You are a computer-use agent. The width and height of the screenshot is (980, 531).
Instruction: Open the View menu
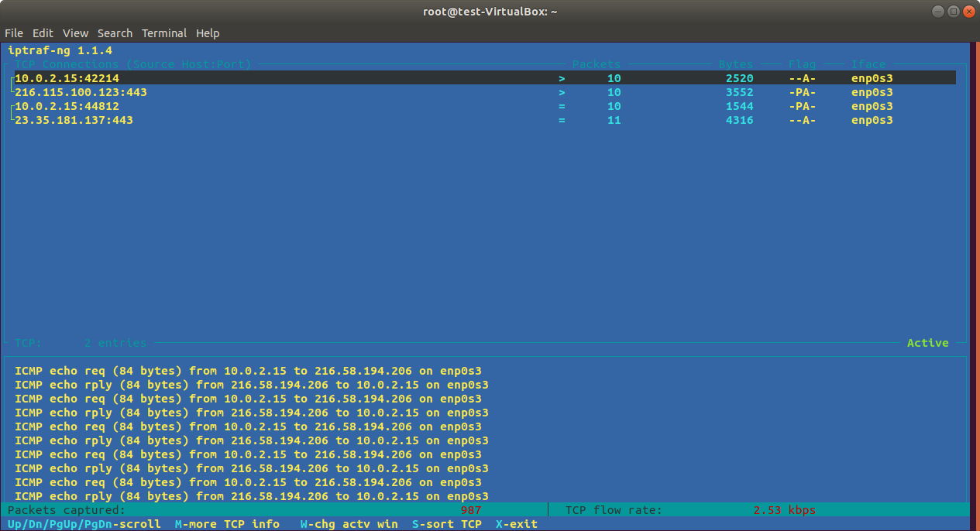(76, 33)
